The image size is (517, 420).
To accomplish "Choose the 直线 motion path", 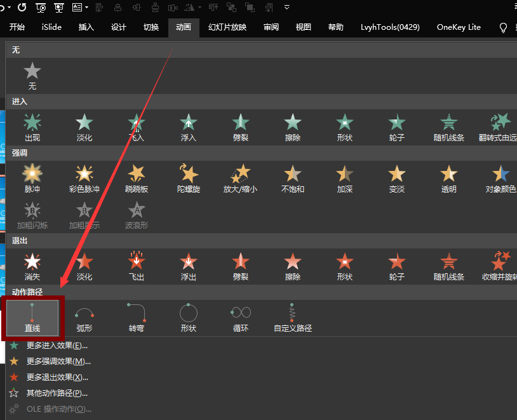I will [32, 317].
